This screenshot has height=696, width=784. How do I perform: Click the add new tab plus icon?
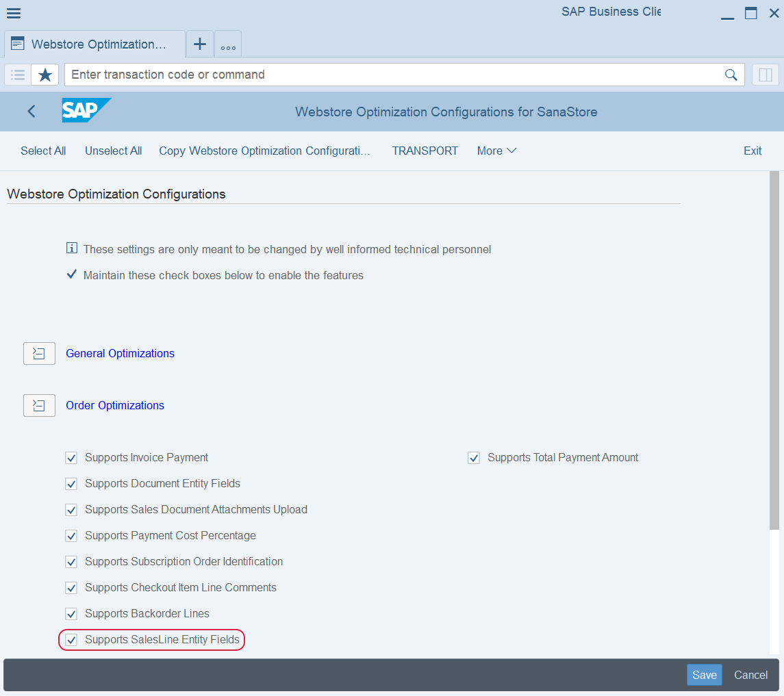click(199, 44)
